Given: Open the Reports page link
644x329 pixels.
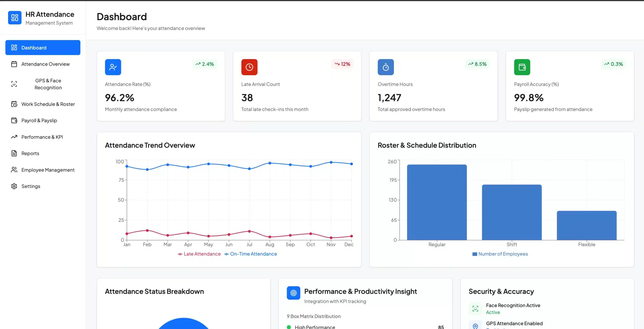Looking at the screenshot, I should 30,153.
